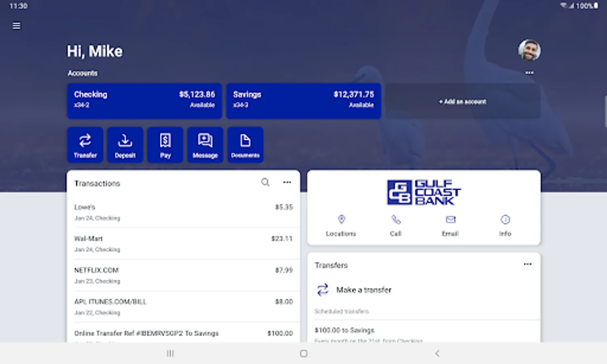
Task: Open Mike's profile photo
Action: pos(529,50)
